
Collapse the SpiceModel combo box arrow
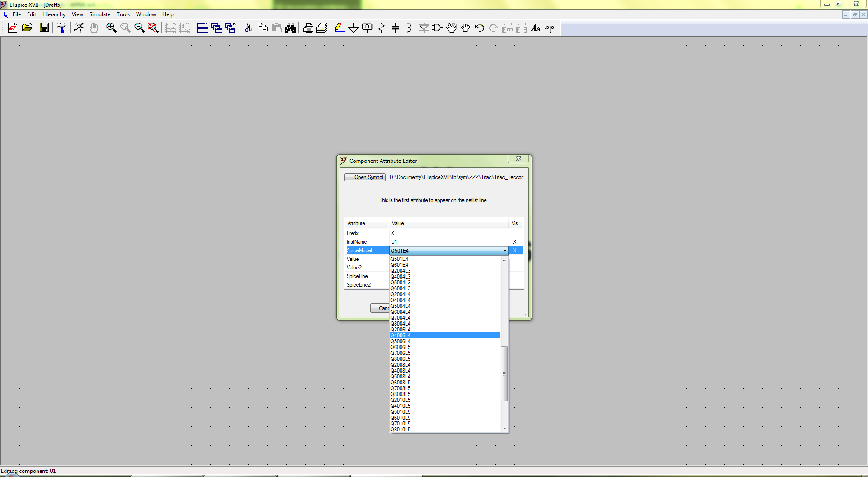tap(505, 250)
